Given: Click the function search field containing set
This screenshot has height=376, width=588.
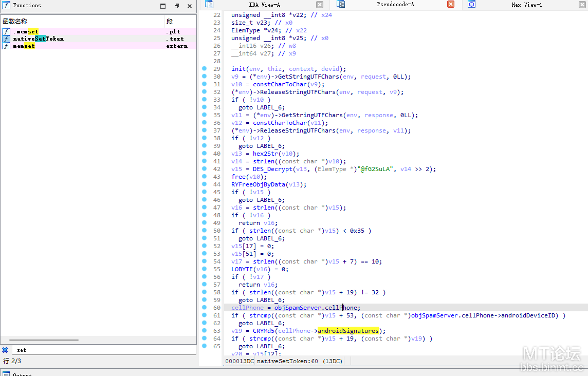Looking at the screenshot, I should pos(104,350).
